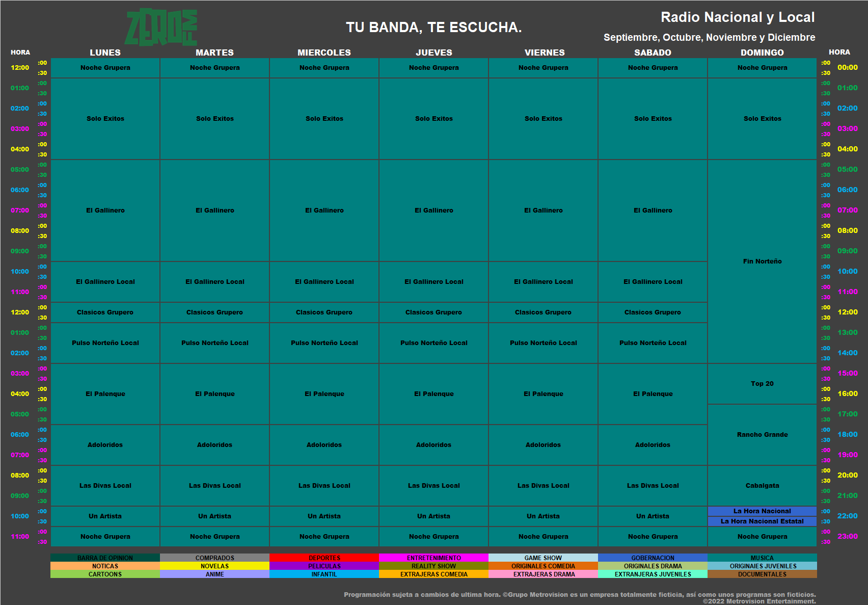Click the CARTOONS green legend swatch

(x=105, y=574)
